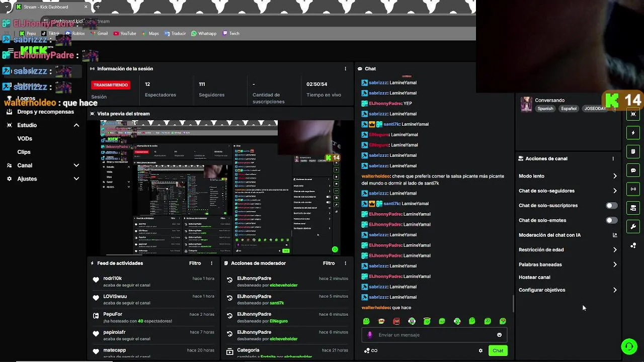Expand the Ajustes sidebar section
This screenshot has width=644, height=362.
tap(76, 178)
